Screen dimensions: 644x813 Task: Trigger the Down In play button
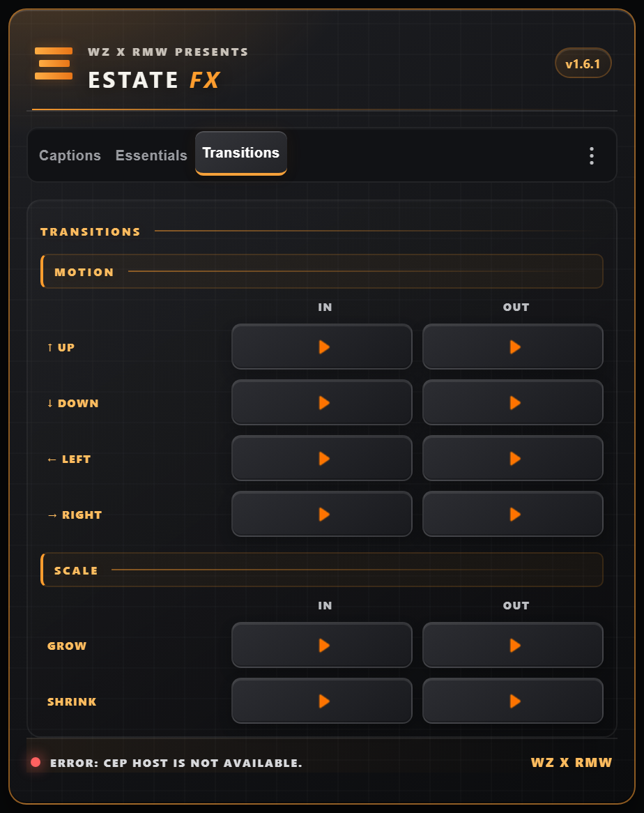[322, 403]
